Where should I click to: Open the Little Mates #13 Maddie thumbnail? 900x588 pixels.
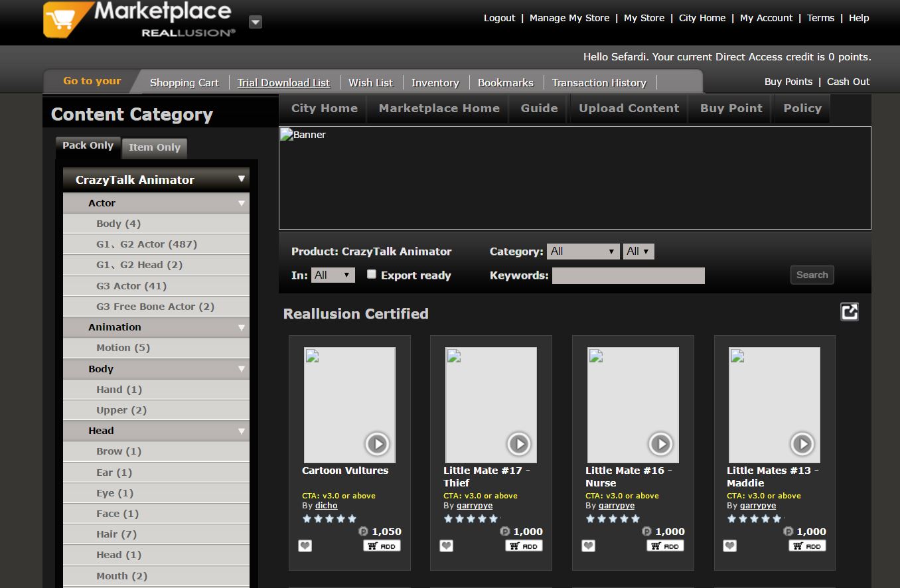(775, 405)
